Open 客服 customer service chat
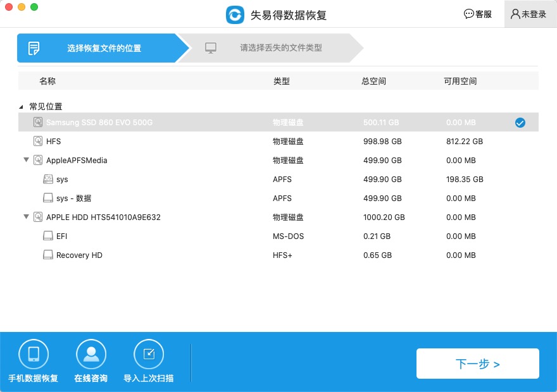This screenshot has height=392, width=557. pos(477,14)
